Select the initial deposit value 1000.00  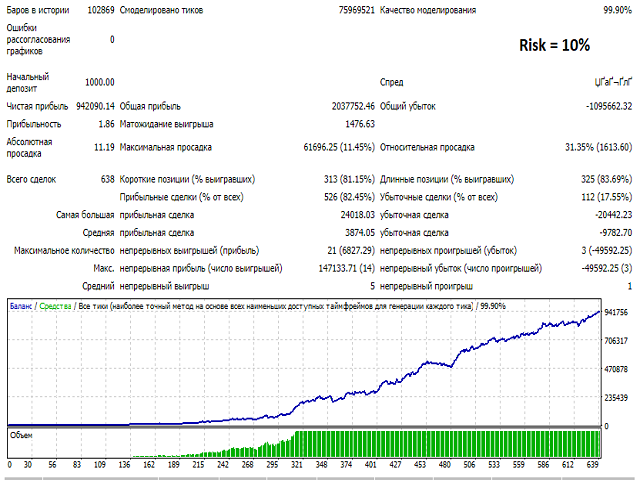[98, 82]
